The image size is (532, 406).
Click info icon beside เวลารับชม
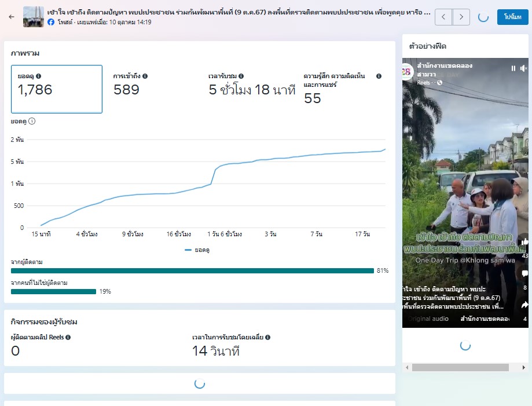point(241,76)
